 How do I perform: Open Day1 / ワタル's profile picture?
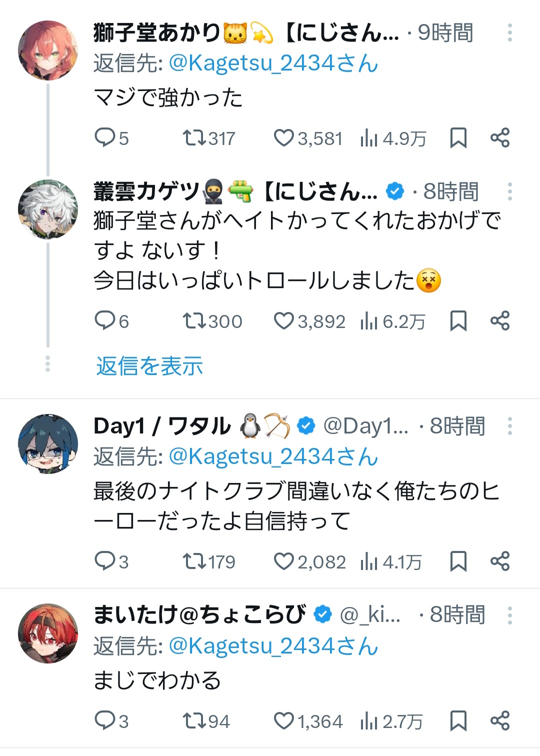[x=48, y=443]
